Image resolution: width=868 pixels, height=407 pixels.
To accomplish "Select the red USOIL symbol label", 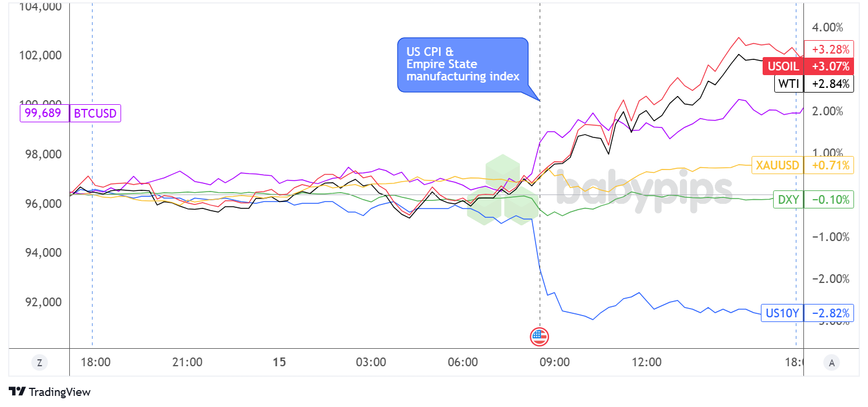I will click(783, 66).
